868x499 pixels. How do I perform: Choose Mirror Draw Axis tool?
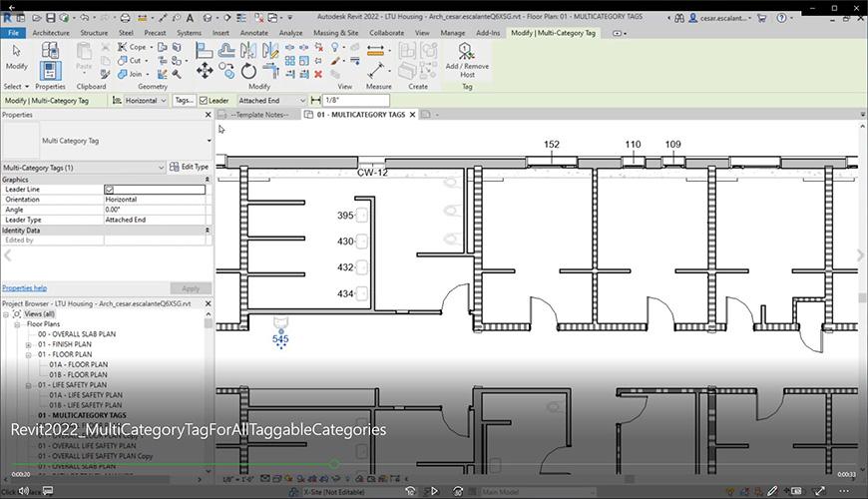pyautogui.click(x=270, y=50)
